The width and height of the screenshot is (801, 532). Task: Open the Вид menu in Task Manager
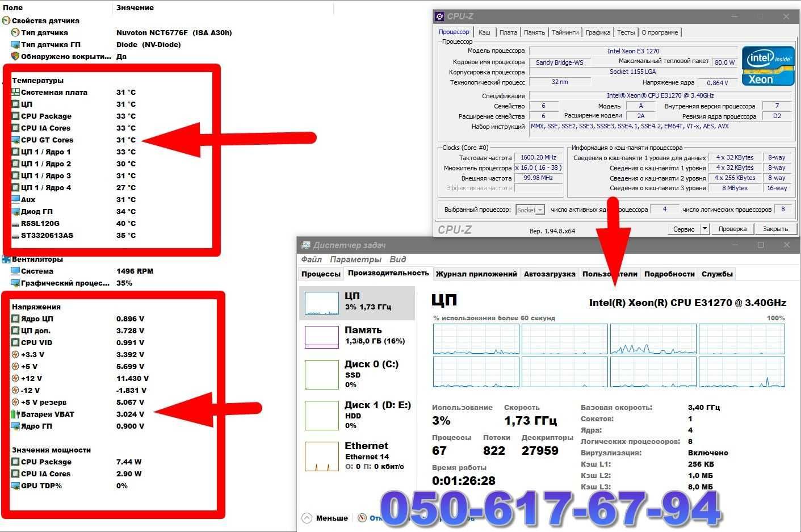pos(397,259)
